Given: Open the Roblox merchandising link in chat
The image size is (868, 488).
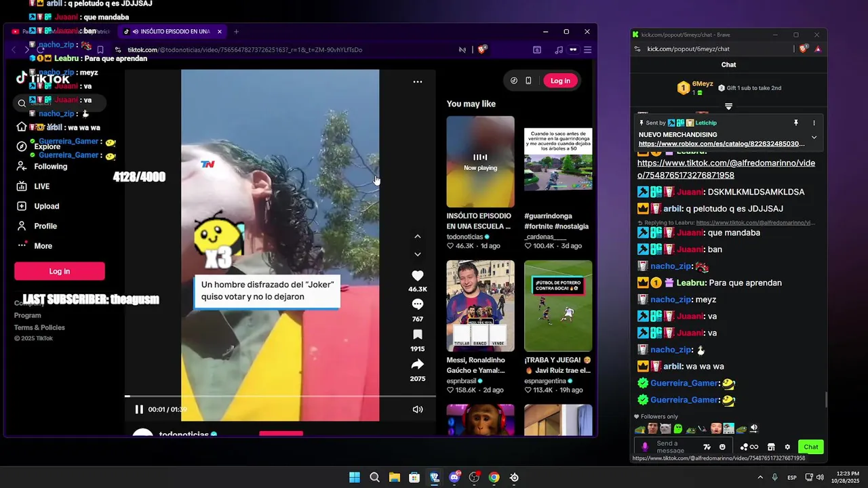Looking at the screenshot, I should pyautogui.click(x=722, y=144).
